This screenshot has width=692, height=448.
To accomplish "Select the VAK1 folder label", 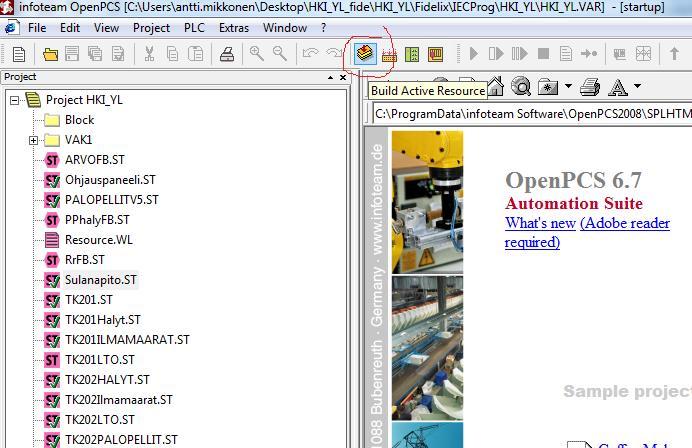I will [x=79, y=140].
